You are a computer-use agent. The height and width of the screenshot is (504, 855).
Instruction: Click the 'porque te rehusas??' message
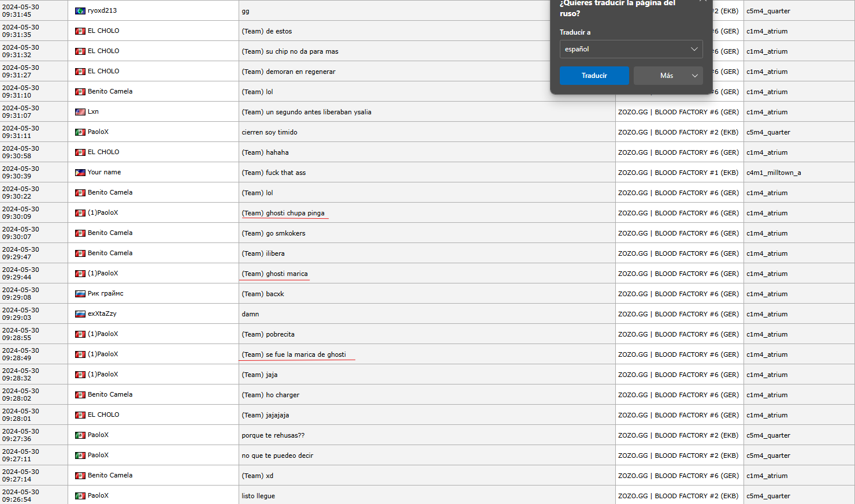273,435
